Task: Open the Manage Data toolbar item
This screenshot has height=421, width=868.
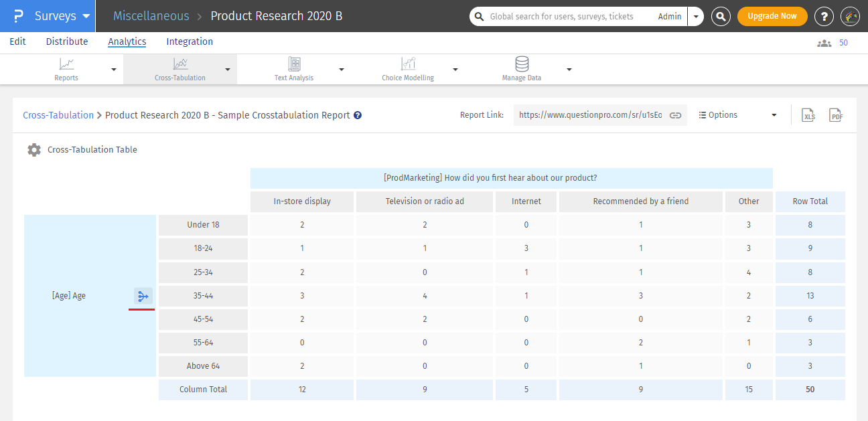Action: [x=522, y=69]
